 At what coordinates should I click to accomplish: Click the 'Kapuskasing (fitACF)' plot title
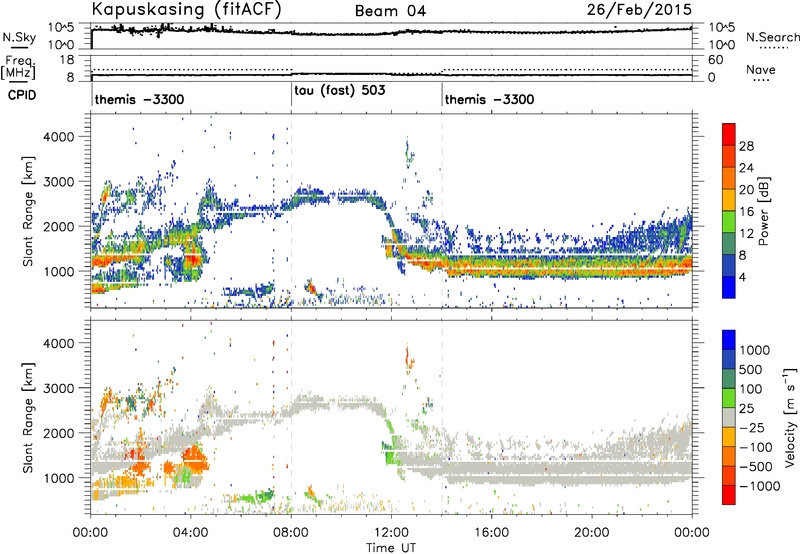point(186,9)
